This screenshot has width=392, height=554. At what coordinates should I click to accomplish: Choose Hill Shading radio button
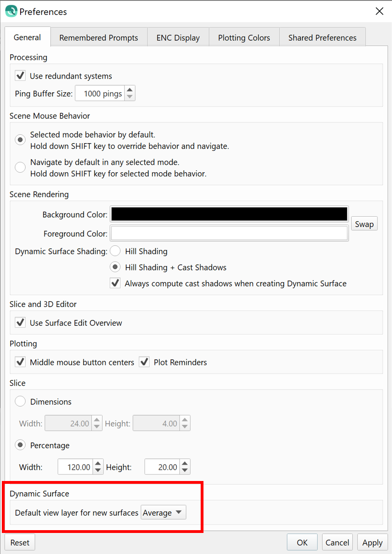tap(115, 251)
